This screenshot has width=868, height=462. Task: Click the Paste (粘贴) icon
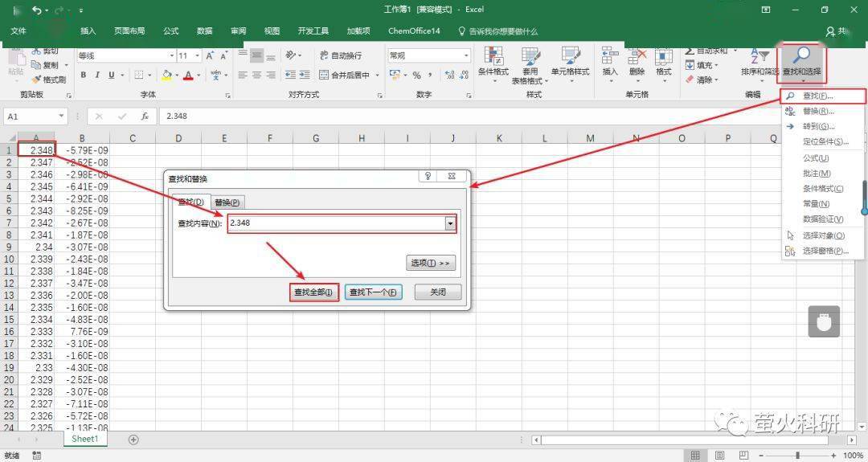pos(16,59)
